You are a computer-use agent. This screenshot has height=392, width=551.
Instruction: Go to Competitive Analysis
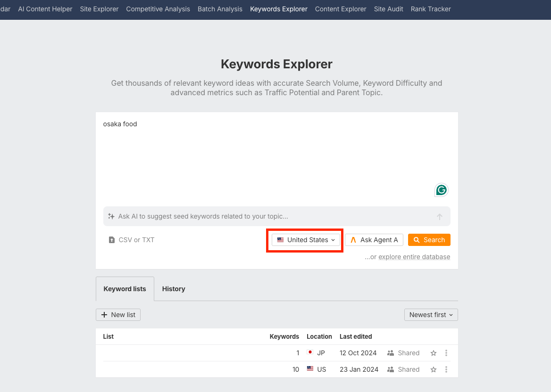click(x=158, y=9)
